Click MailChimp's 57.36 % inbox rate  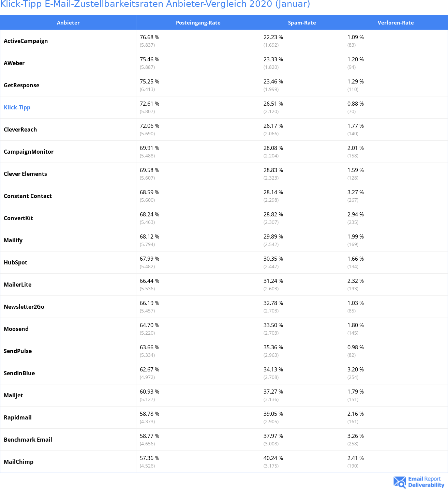tap(149, 458)
